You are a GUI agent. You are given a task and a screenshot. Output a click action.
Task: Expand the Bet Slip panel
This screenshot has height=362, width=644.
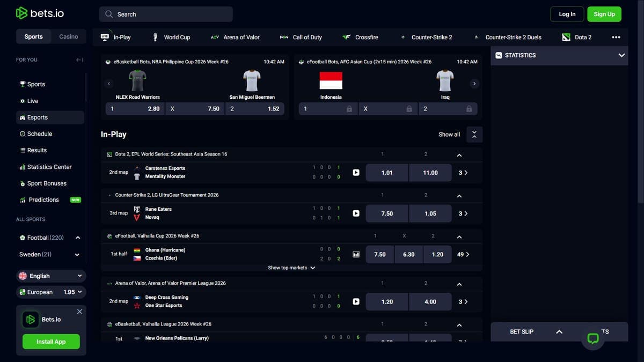[559, 332]
